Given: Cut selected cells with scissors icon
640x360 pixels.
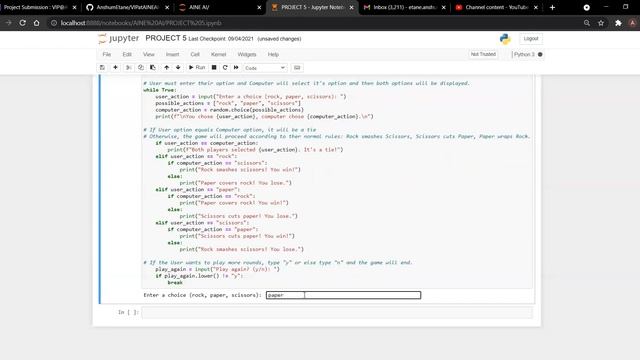Looking at the screenshot, I should click(x=129, y=68).
